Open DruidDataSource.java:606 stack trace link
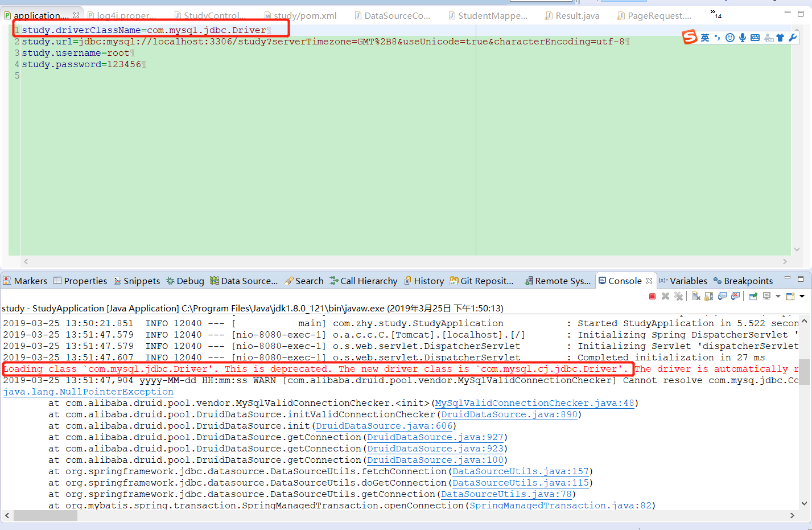The image size is (812, 530). point(384,426)
